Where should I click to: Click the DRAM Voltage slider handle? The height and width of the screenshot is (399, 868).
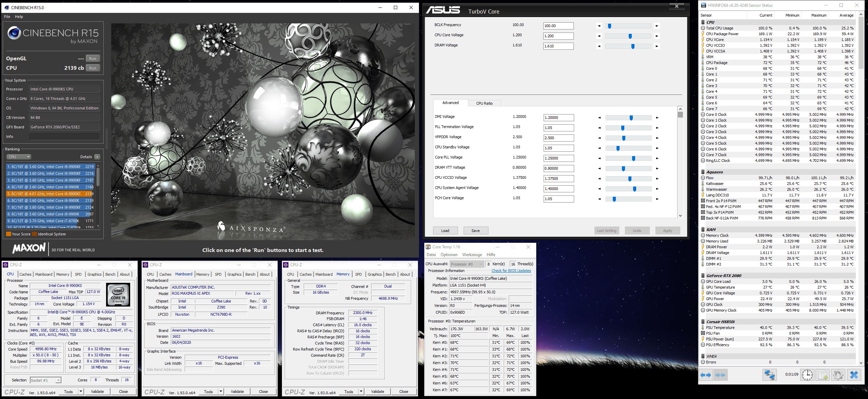633,46
